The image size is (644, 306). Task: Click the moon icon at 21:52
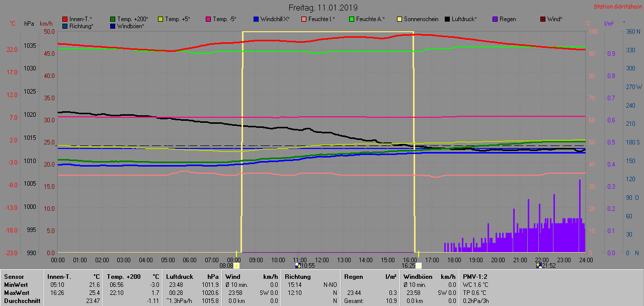click(539, 265)
